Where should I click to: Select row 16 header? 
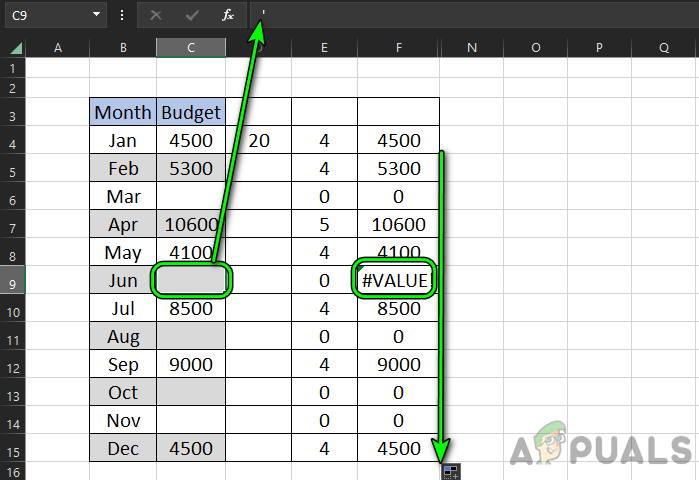click(12, 472)
